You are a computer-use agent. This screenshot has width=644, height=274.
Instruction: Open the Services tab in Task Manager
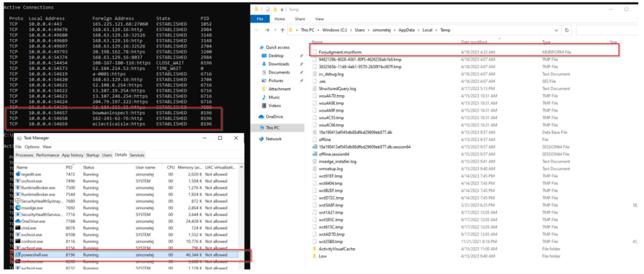[x=136, y=155]
